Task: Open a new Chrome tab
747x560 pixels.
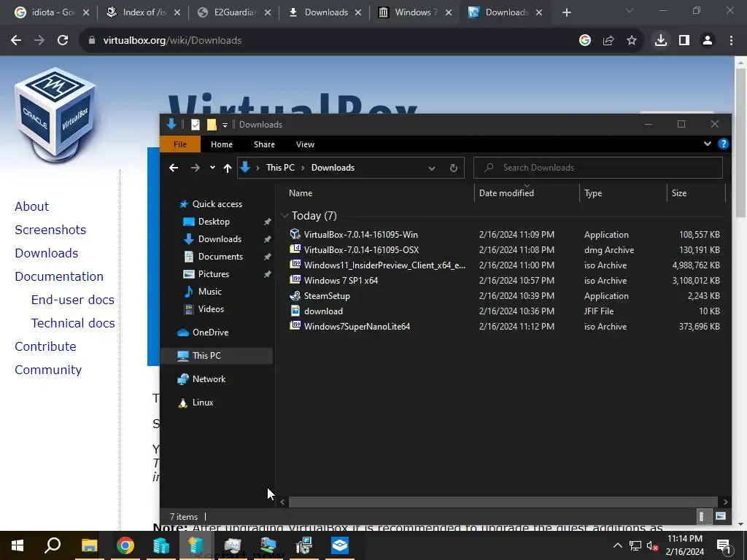Action: [x=566, y=12]
